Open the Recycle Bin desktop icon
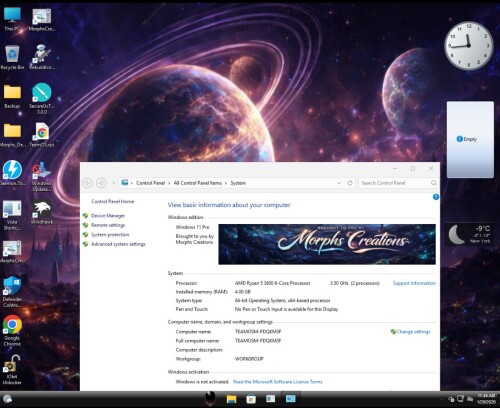This screenshot has height=408, width=500. coord(12,57)
